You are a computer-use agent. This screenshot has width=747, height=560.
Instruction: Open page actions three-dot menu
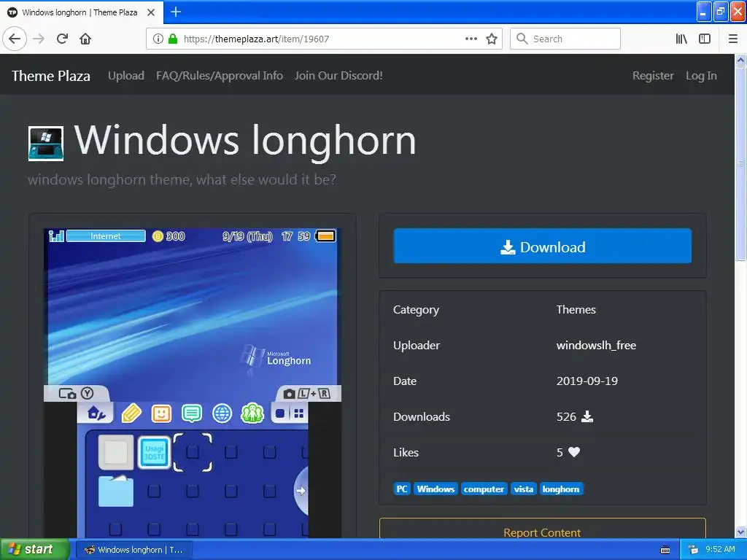pyautogui.click(x=471, y=39)
